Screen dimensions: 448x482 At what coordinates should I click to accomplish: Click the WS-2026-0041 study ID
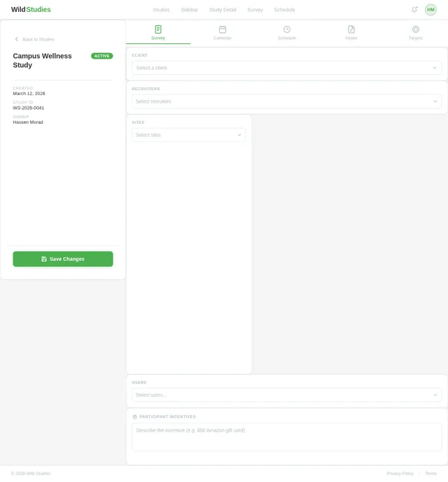(28, 108)
